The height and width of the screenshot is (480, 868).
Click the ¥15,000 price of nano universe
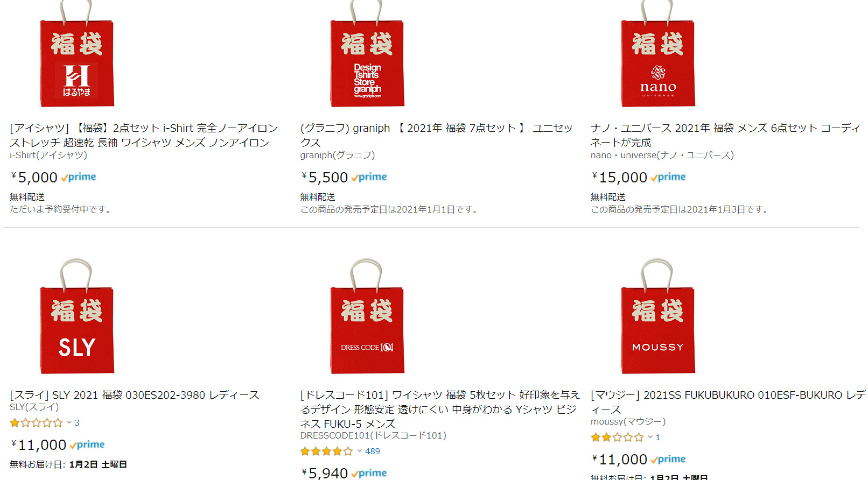[619, 177]
